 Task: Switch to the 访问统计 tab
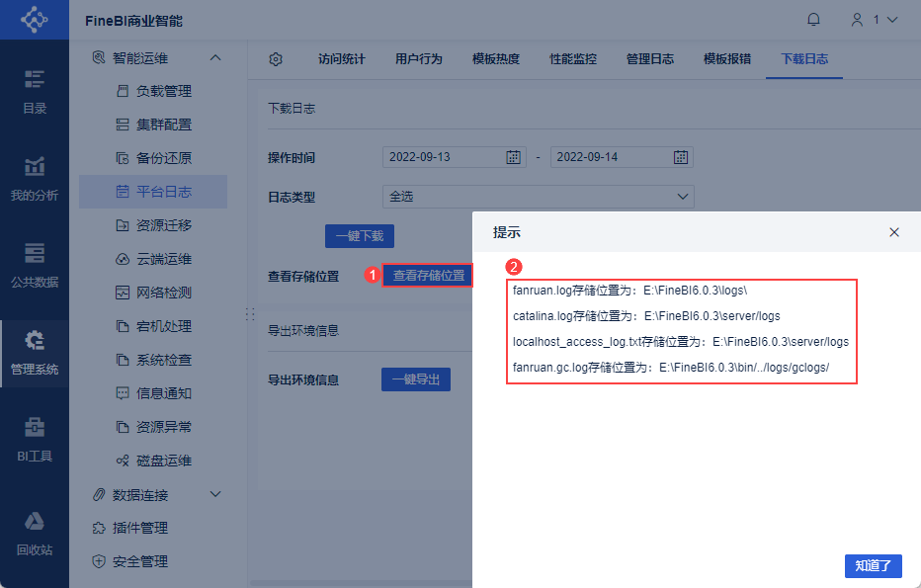click(341, 59)
